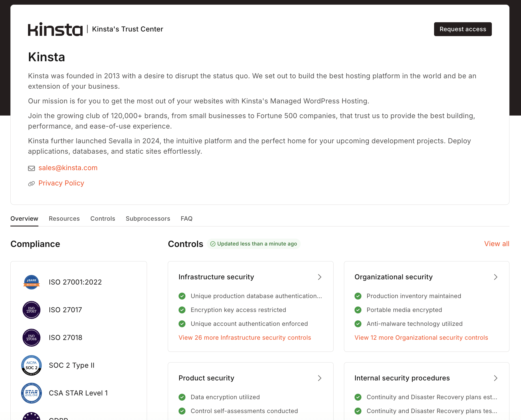Click the GDPR badge at list bottom
The width and height of the screenshot is (521, 420).
click(x=31, y=416)
